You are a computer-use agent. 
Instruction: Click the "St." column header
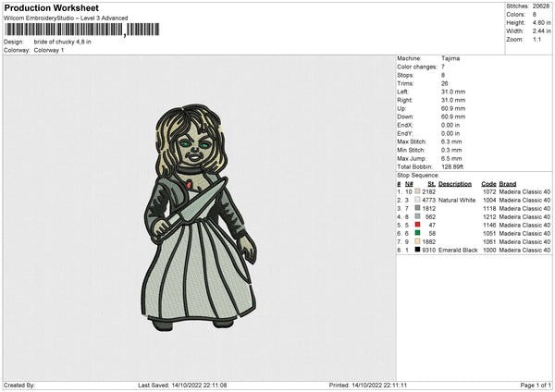(431, 184)
